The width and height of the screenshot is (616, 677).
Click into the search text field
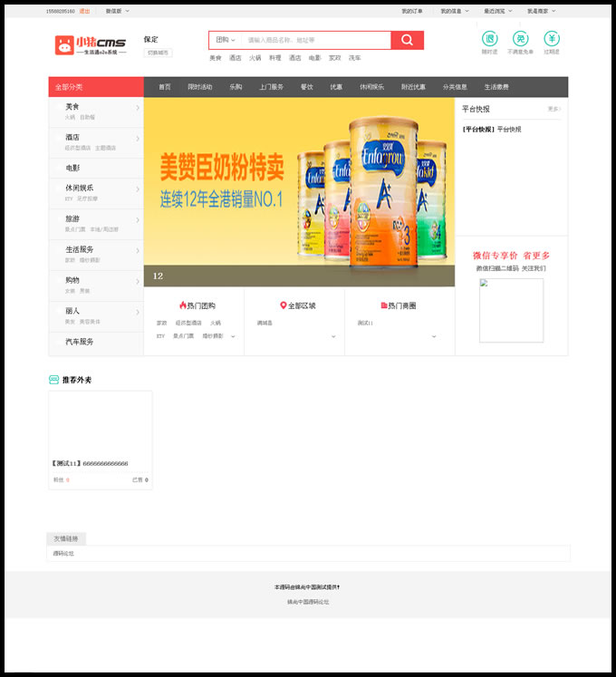click(316, 40)
